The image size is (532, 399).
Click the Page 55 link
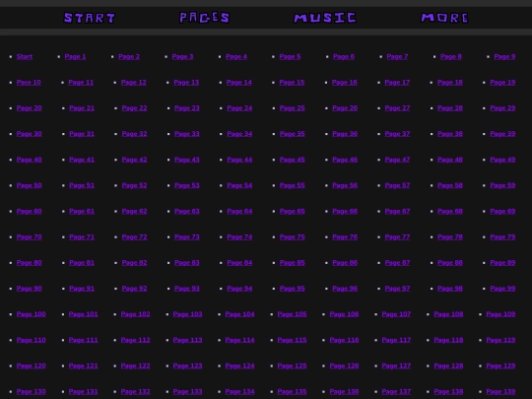pyautogui.click(x=293, y=185)
